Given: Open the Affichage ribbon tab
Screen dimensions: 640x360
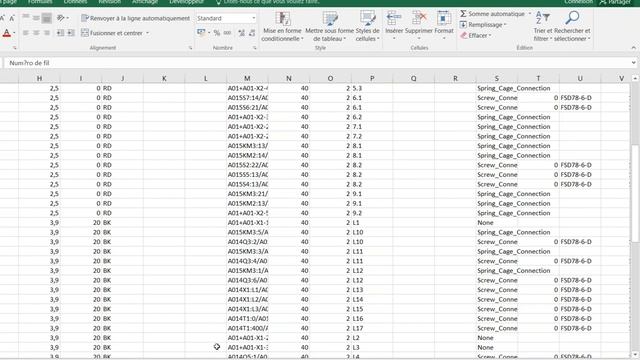Looking at the screenshot, I should (x=145, y=2).
